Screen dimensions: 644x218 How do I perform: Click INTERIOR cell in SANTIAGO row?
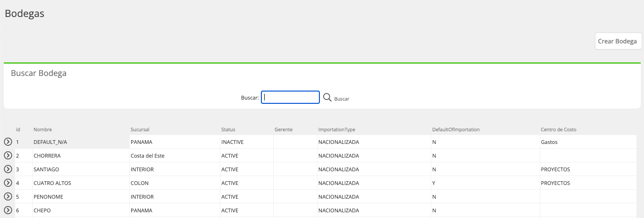pyautogui.click(x=174, y=169)
